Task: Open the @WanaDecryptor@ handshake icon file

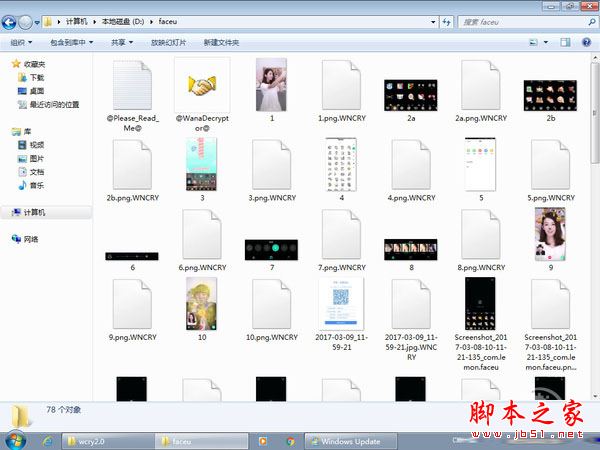Action: (202, 85)
